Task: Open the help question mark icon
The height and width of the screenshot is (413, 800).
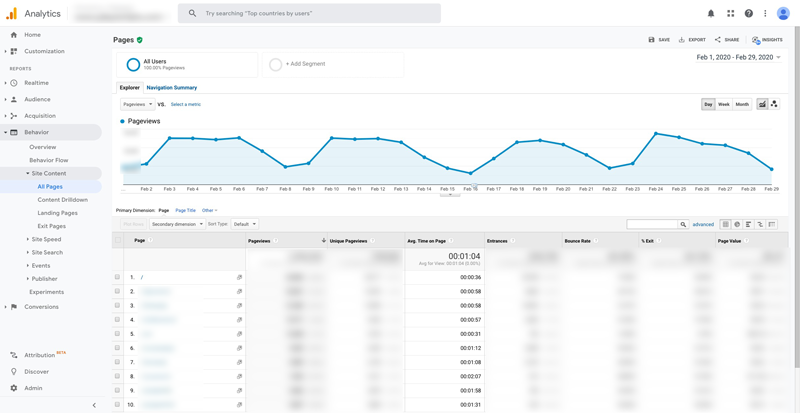Action: point(748,14)
